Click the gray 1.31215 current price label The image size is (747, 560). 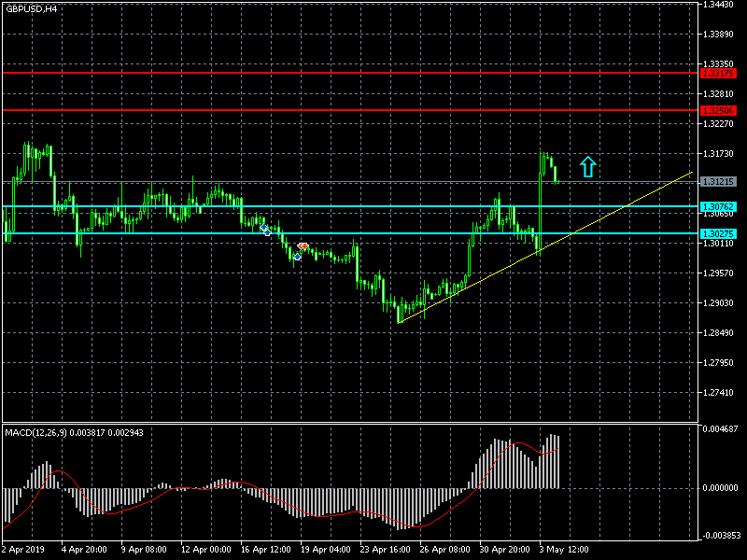tap(717, 182)
